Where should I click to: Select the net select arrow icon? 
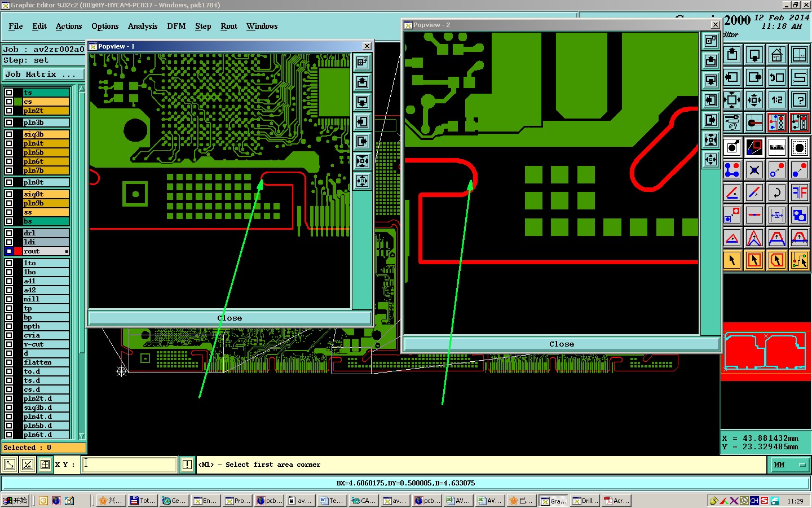[800, 260]
